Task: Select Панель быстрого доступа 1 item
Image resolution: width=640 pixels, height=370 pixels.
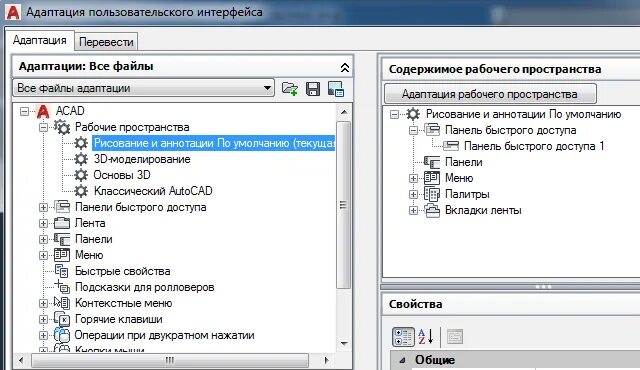Action: [x=534, y=146]
